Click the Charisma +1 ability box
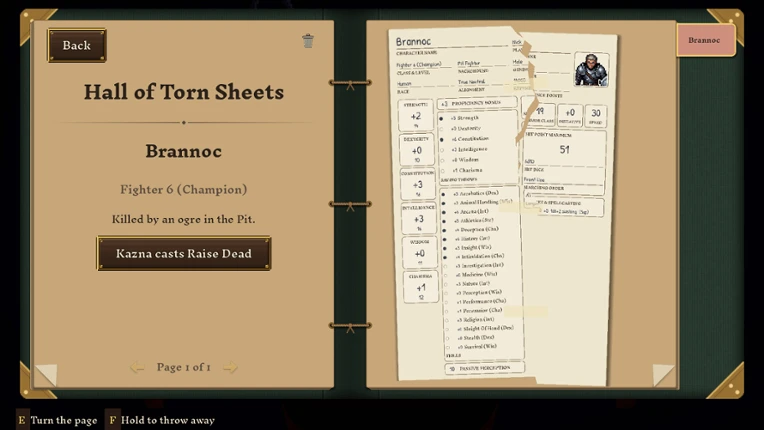The height and width of the screenshot is (430, 764). [x=420, y=287]
